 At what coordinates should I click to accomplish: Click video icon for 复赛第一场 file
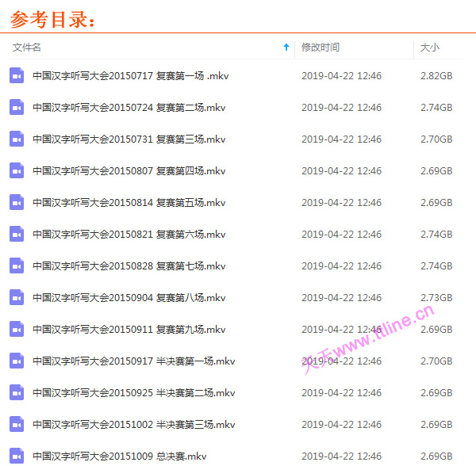click(x=17, y=76)
